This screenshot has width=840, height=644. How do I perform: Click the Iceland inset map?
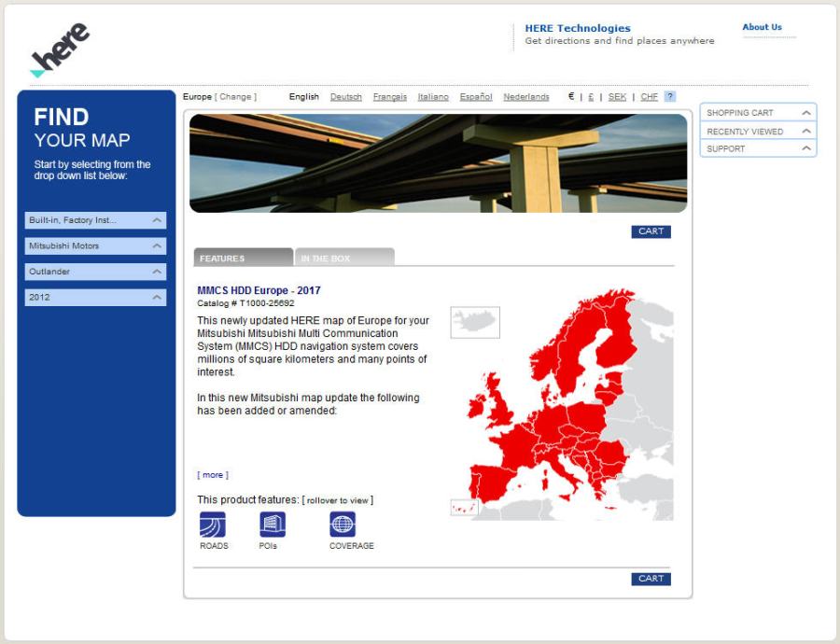point(475,322)
